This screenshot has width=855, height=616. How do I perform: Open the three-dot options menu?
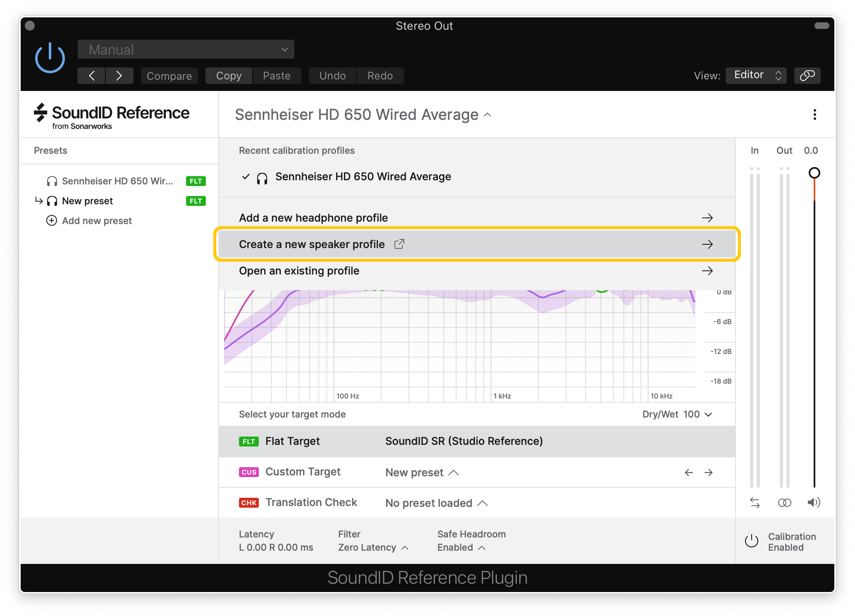[x=814, y=115]
